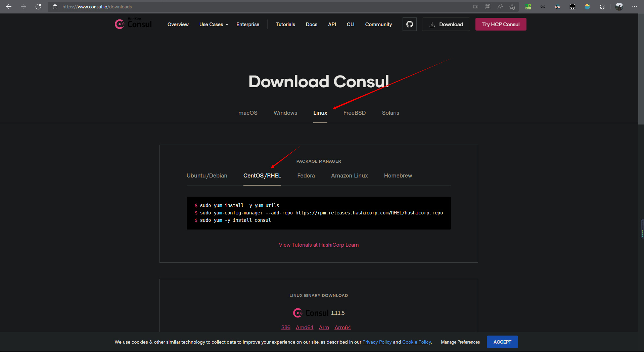Open Tutorials in the navigation bar
The width and height of the screenshot is (644, 352).
coord(285,24)
